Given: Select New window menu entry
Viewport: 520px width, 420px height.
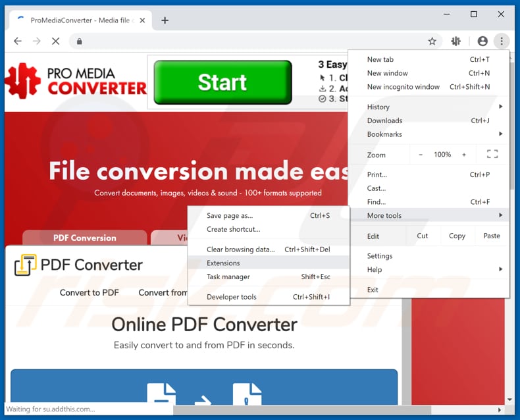Looking at the screenshot, I should [x=429, y=73].
